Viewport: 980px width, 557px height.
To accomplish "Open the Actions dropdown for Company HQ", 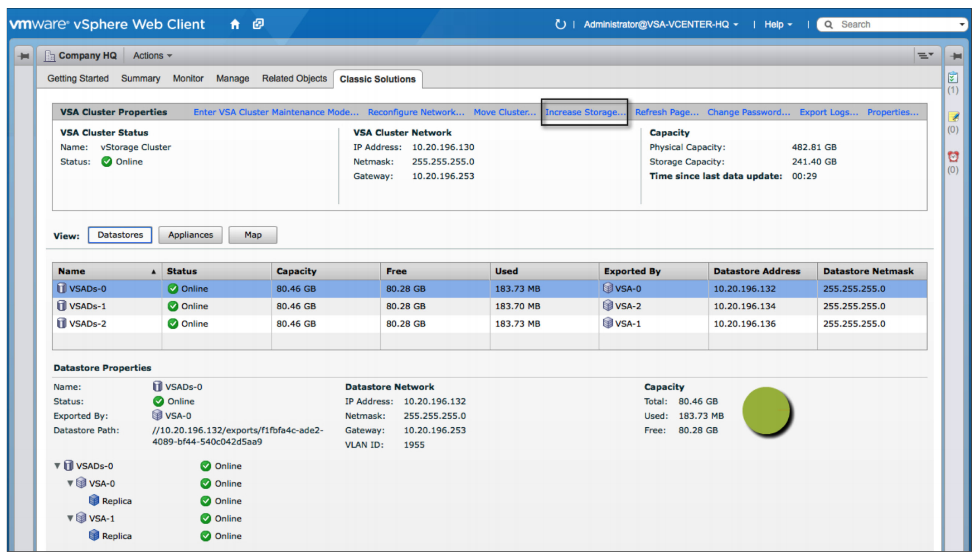I will pyautogui.click(x=152, y=56).
